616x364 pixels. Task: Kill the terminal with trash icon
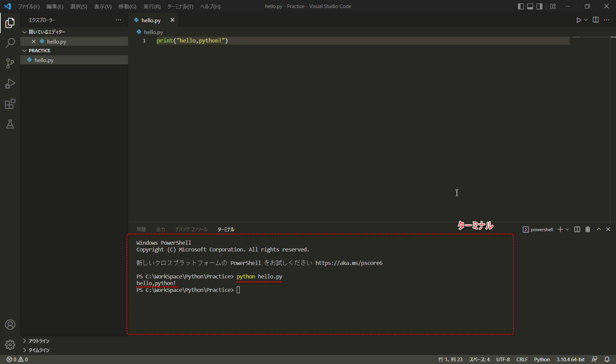[x=588, y=230]
